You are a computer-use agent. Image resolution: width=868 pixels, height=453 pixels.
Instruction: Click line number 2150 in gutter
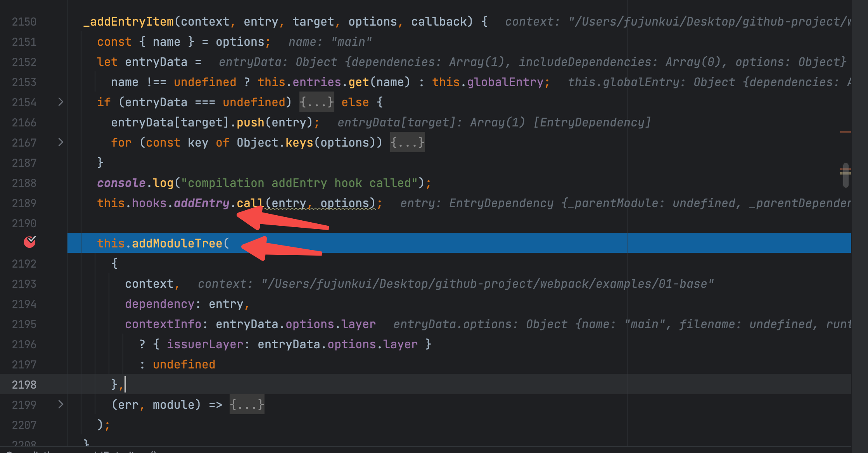[24, 22]
